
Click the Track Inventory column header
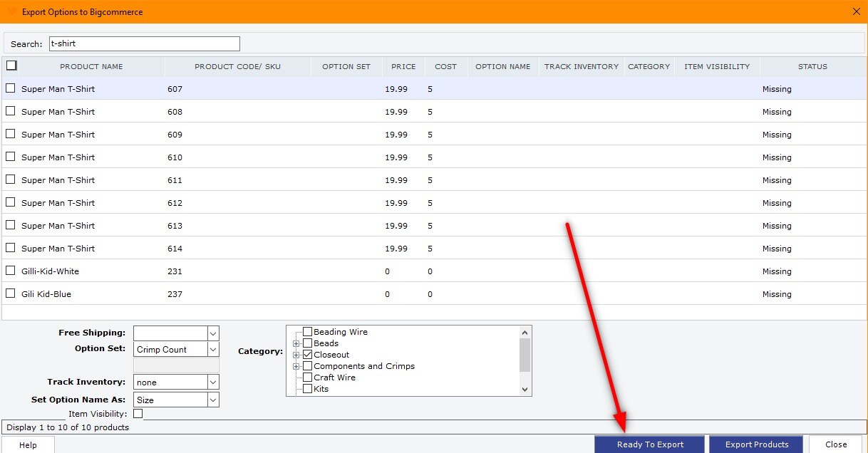tap(582, 66)
